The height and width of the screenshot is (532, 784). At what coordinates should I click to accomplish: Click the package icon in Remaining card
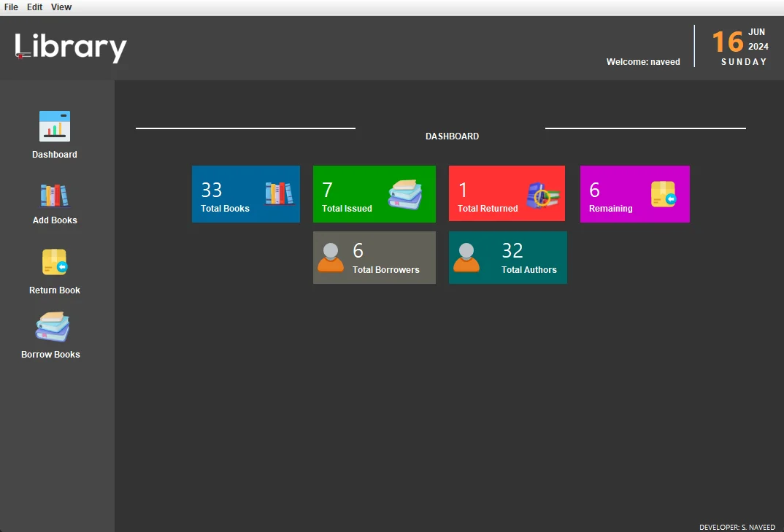(x=664, y=194)
